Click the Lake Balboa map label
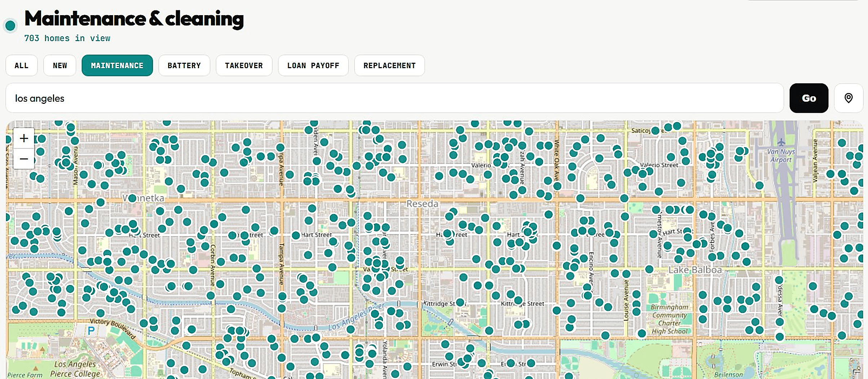868x379 pixels. point(695,270)
